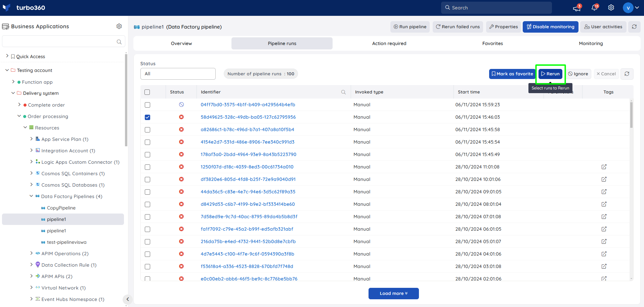Open the Status filter dropdown
This screenshot has width=644, height=307.
[178, 74]
